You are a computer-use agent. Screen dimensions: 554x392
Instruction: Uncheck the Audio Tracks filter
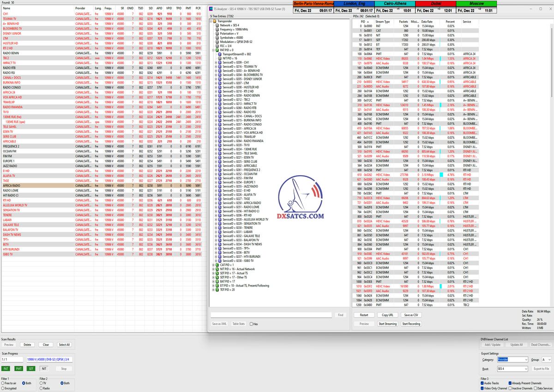pyautogui.click(x=483, y=383)
